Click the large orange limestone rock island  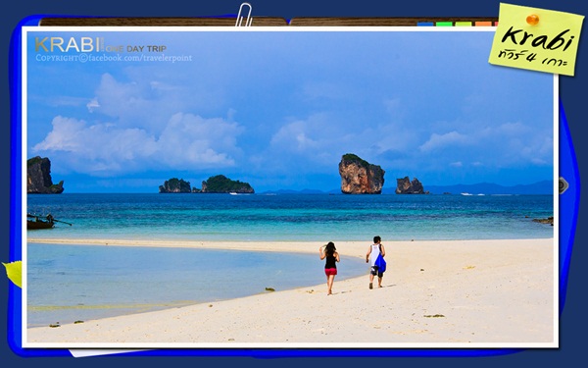click(361, 174)
